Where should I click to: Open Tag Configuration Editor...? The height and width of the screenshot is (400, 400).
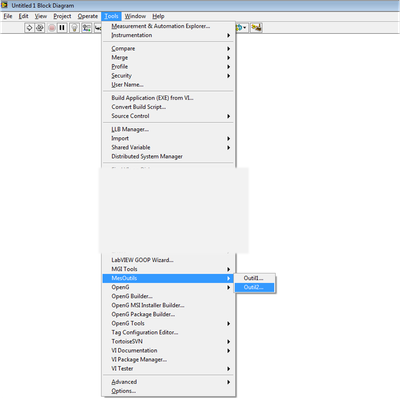point(168,332)
